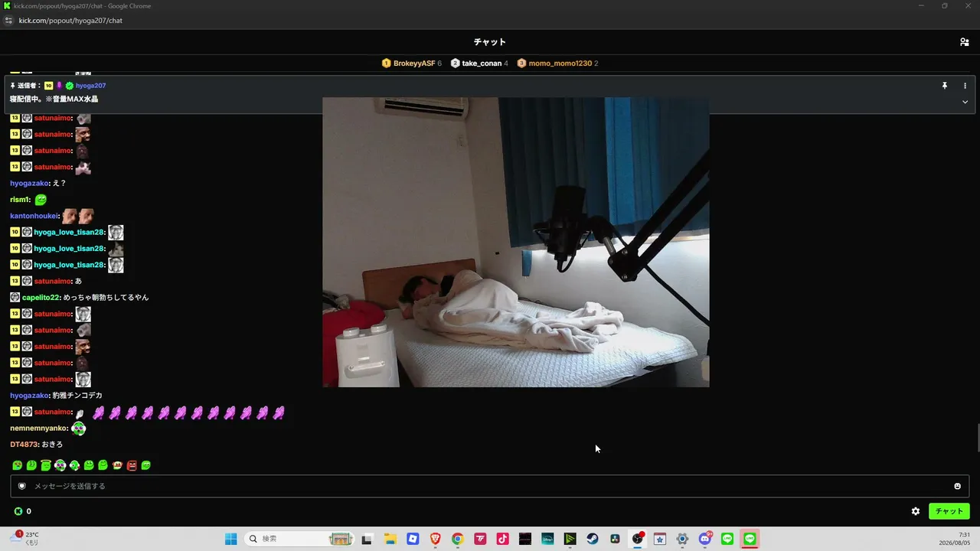
Task: Click username kantonhoukei in chat
Action: 34,216
